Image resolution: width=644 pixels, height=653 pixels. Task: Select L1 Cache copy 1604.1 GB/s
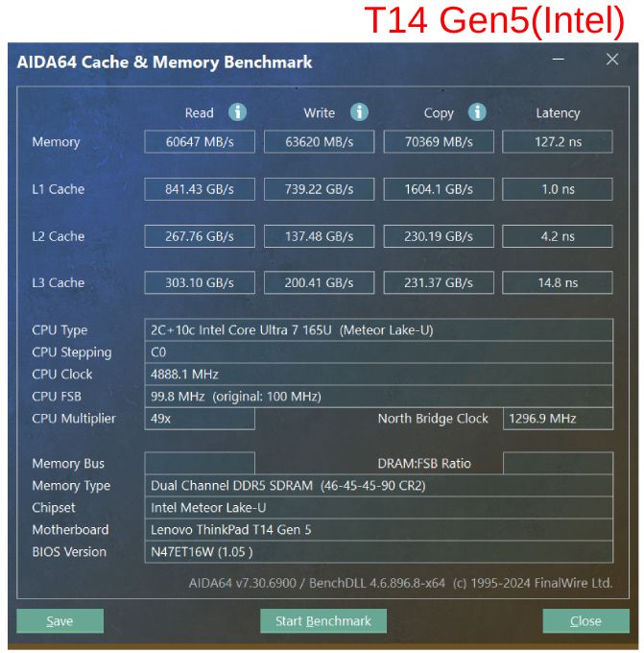pyautogui.click(x=439, y=189)
